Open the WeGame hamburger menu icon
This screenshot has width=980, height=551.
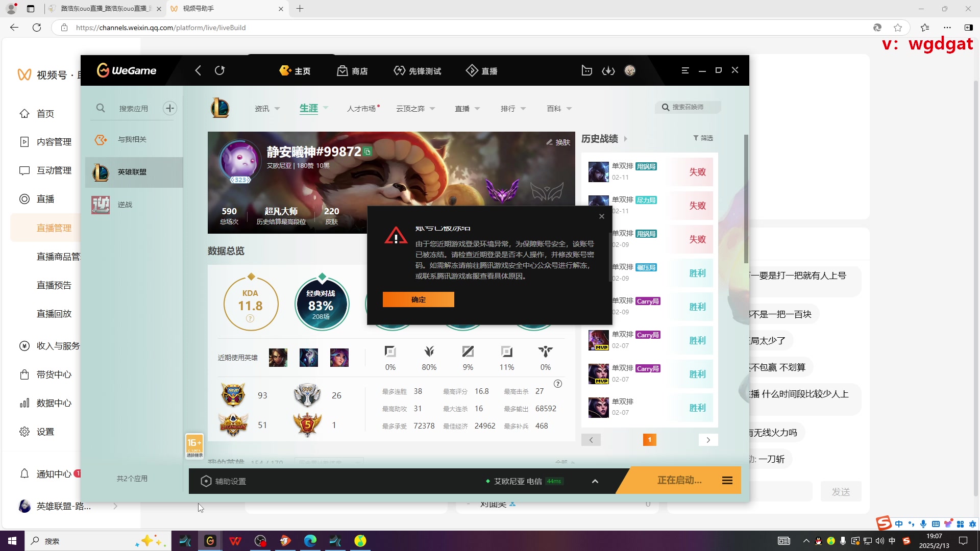[685, 70]
